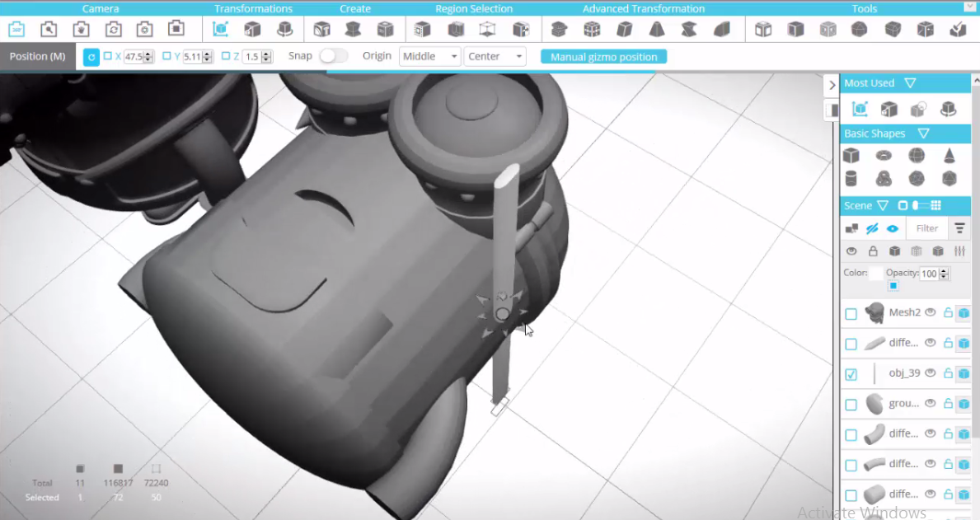This screenshot has height=520, width=980.
Task: Adjust the X position stepper arrows
Action: click(148, 57)
